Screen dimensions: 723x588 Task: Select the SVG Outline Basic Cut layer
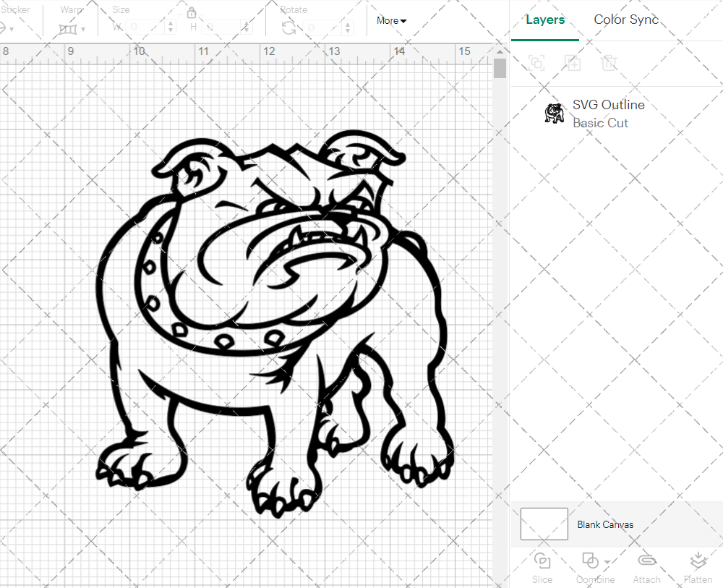point(609,114)
